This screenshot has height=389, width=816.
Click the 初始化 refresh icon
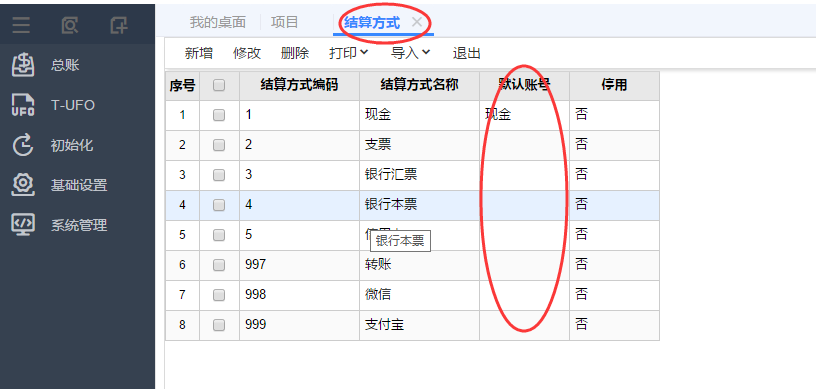point(23,145)
